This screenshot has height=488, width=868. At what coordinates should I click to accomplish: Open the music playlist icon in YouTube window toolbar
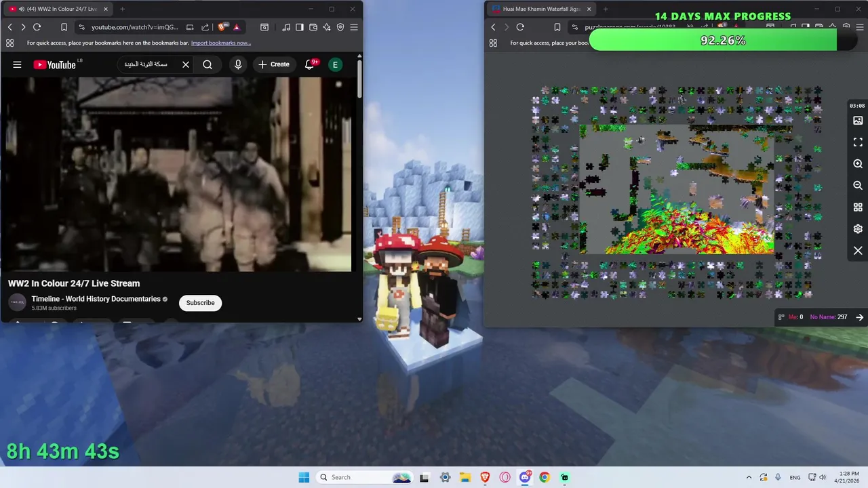click(286, 27)
